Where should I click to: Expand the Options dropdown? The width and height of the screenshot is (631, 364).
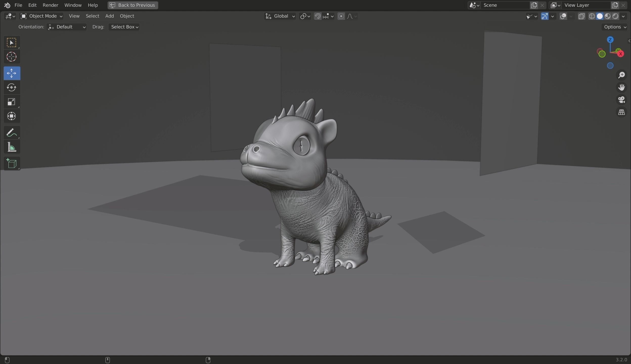click(615, 27)
